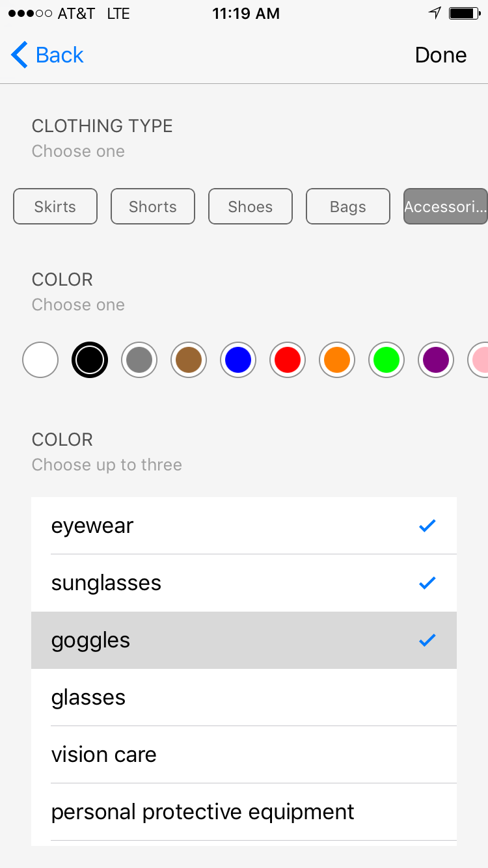This screenshot has width=488, height=868.
Task: Pick the gray color swatch
Action: (139, 360)
